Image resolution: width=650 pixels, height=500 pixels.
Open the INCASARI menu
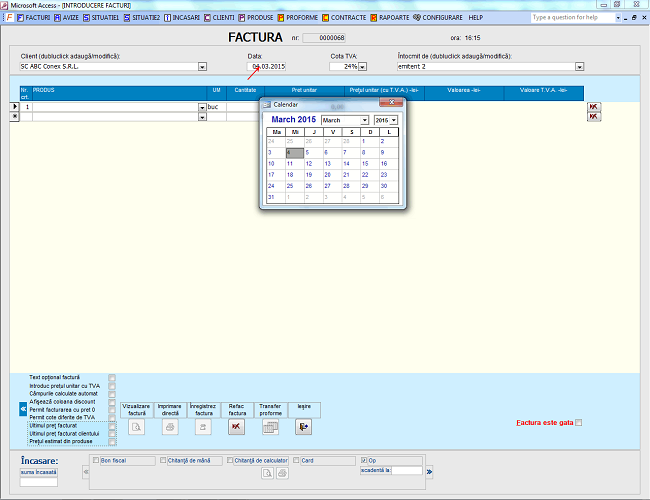[x=182, y=17]
